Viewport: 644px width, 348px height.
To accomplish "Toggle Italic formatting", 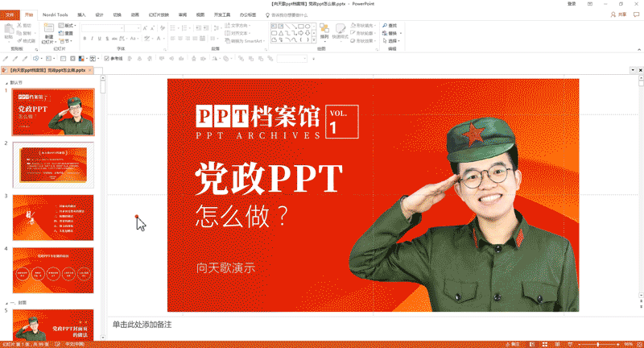I will pyautogui.click(x=92, y=39).
